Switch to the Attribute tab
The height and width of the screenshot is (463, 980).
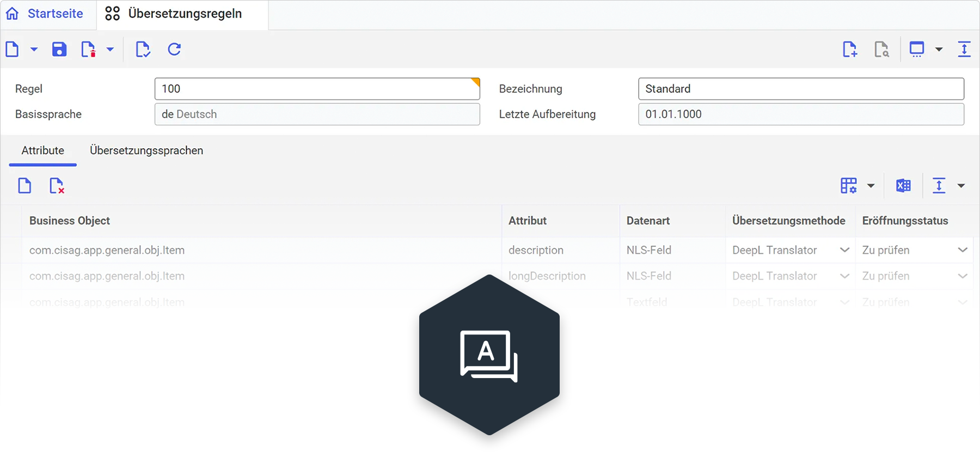pyautogui.click(x=43, y=151)
